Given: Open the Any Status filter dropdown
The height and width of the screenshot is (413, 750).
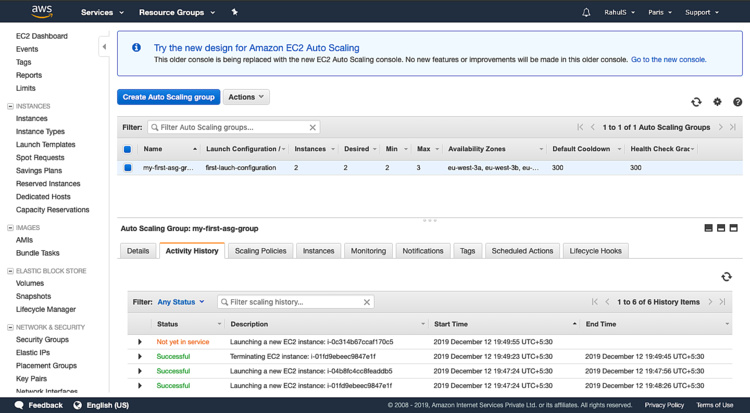Looking at the screenshot, I should coord(181,302).
